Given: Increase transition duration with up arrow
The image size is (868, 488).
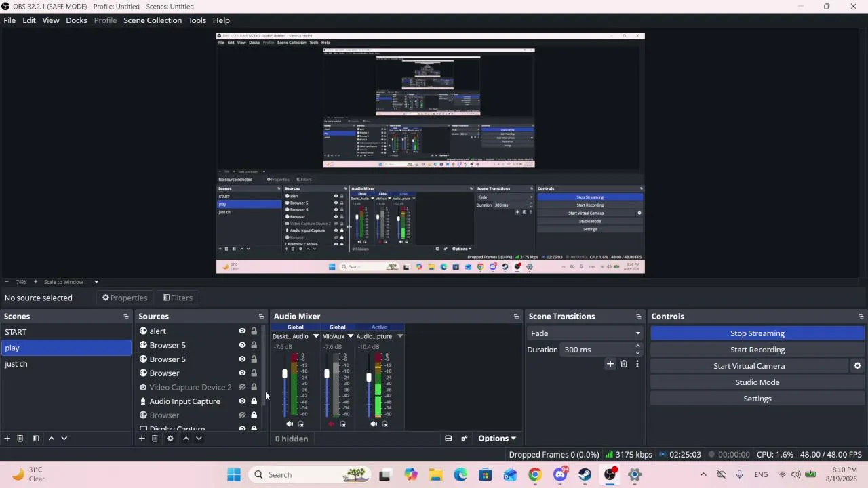Looking at the screenshot, I should coord(637,346).
